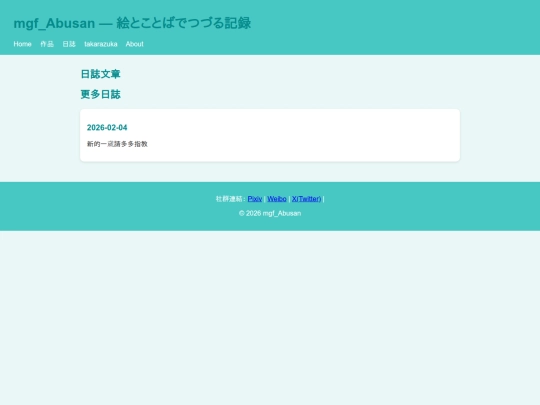Screen dimensions: 540x405
Task: Click the site title mgf_Abusan header
Action: point(132,23)
